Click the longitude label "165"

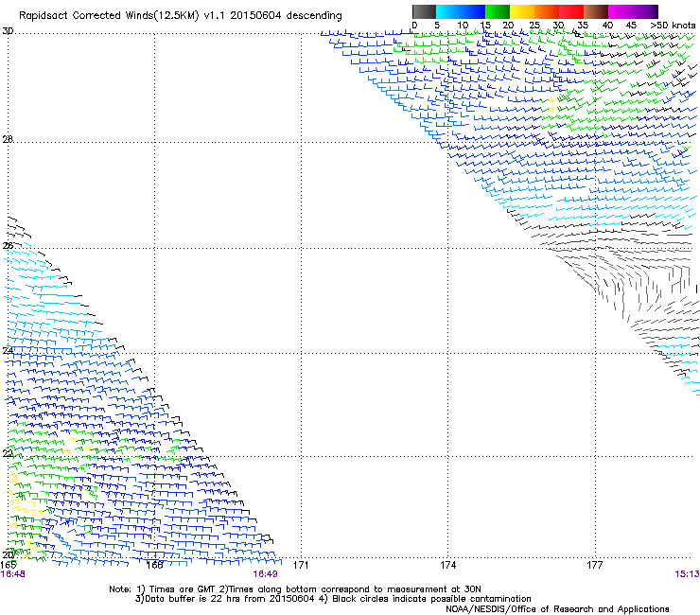click(9, 565)
